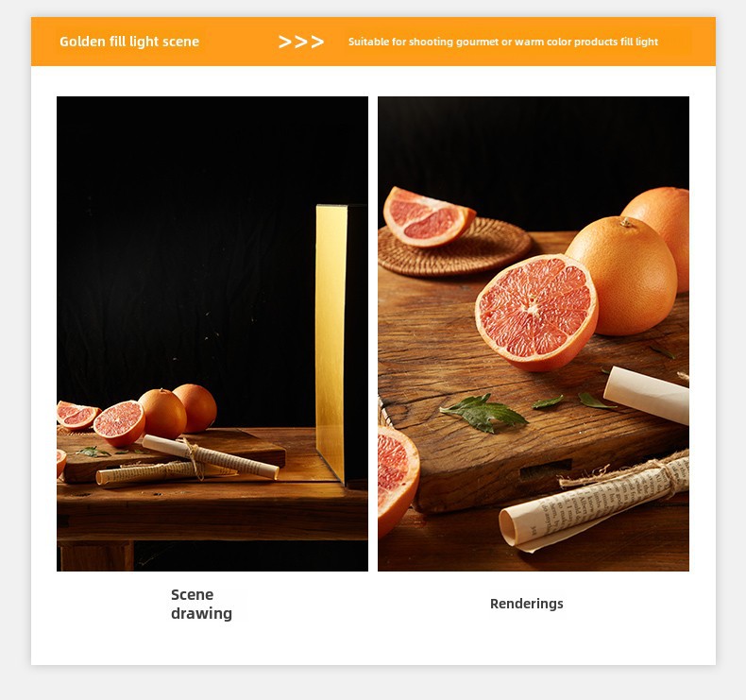
Task: Click the 'Suitable for shooting gourmet' subtitle text
Action: (x=503, y=42)
